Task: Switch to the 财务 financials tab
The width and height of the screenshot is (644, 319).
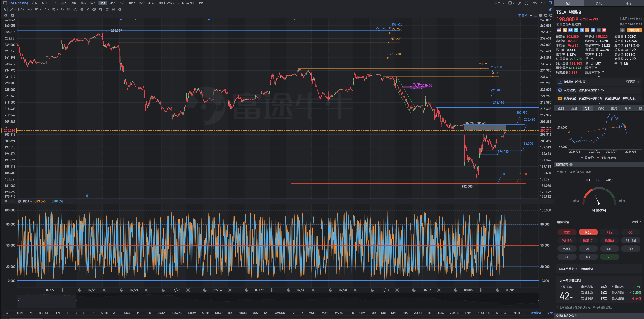Action: 614,109
